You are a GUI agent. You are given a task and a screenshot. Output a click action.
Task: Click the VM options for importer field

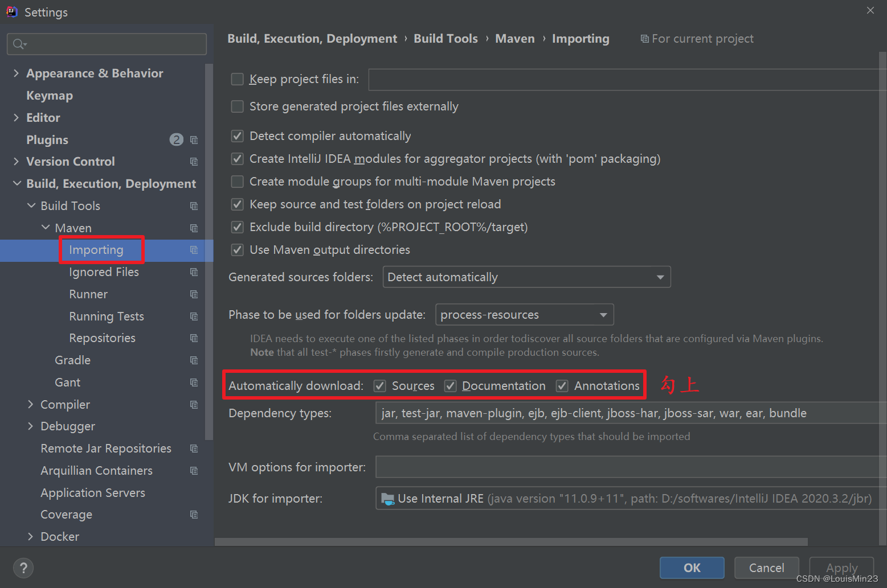click(x=631, y=467)
